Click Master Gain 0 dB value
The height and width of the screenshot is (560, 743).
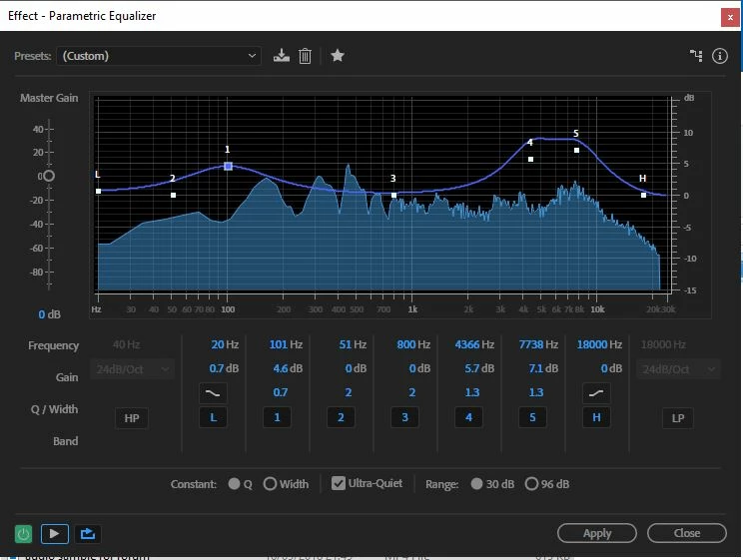[x=49, y=314]
